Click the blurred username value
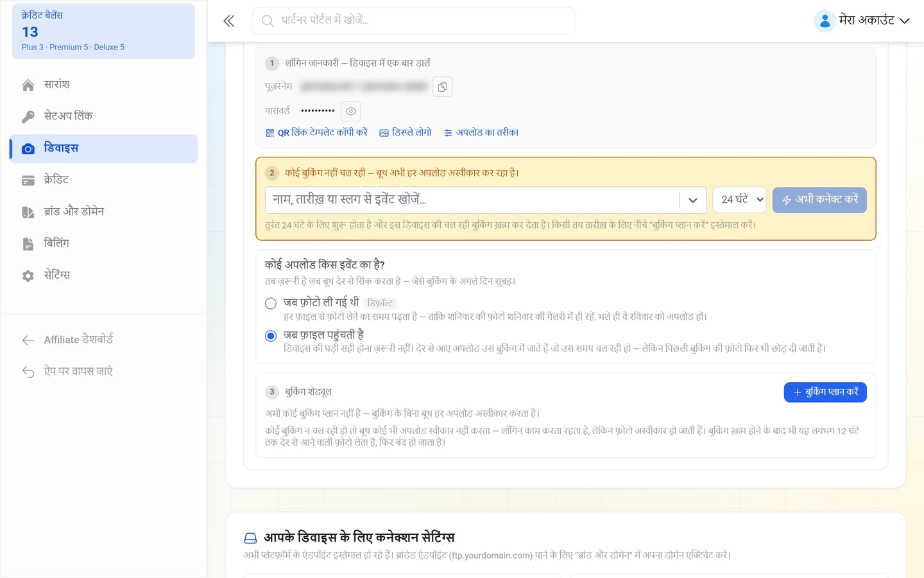924x578 pixels. pyautogui.click(x=363, y=87)
